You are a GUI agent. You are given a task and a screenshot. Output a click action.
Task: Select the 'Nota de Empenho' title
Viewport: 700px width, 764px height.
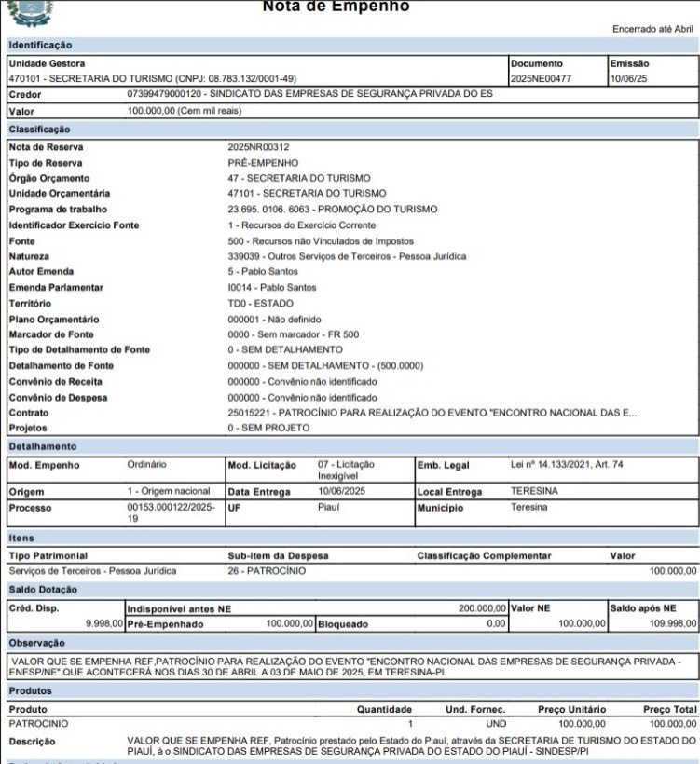click(x=336, y=7)
